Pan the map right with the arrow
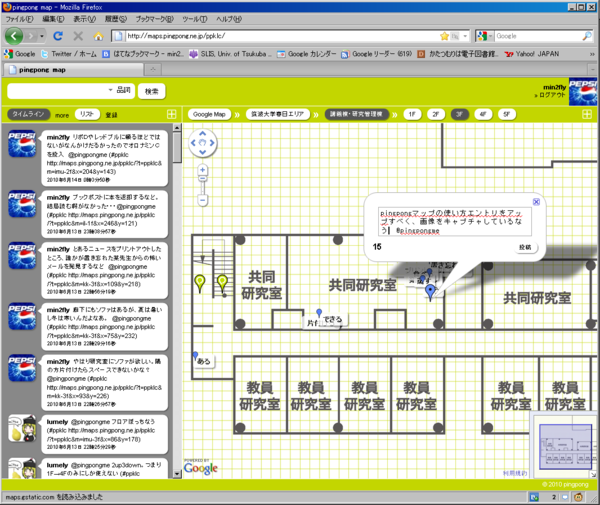 click(212, 143)
